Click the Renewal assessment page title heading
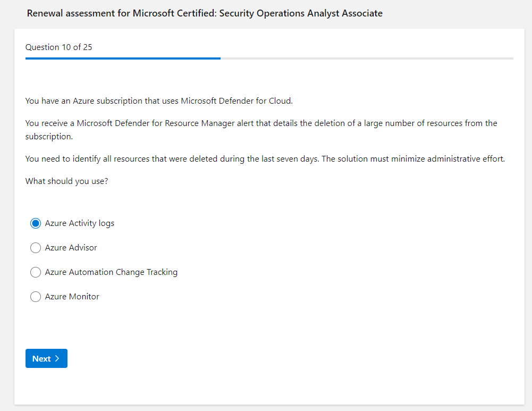532x411 pixels. (x=204, y=13)
